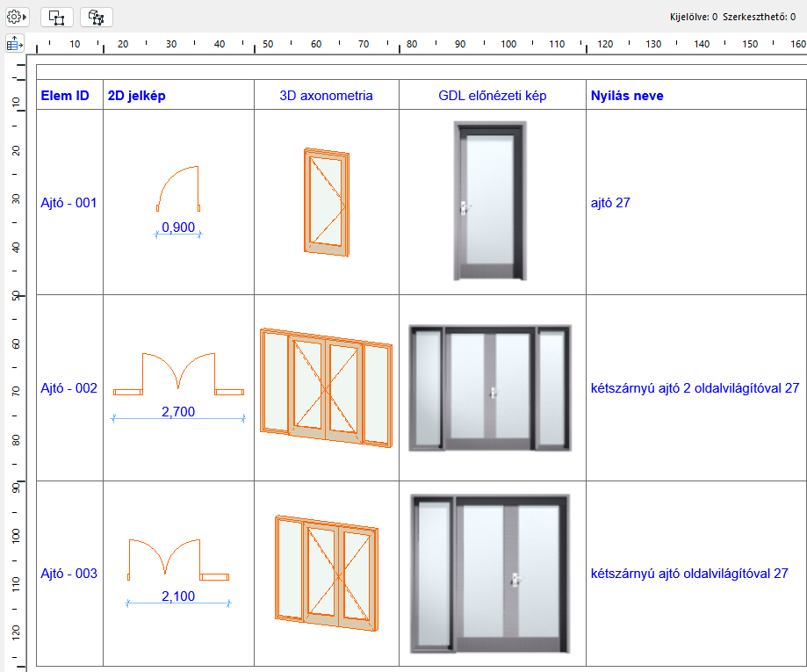The width and height of the screenshot is (807, 672).
Task: Click the 2,100 width 2D door symbol
Action: coord(178,560)
